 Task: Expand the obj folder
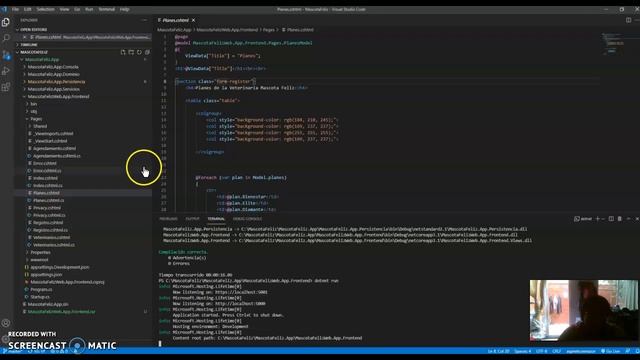click(33, 111)
